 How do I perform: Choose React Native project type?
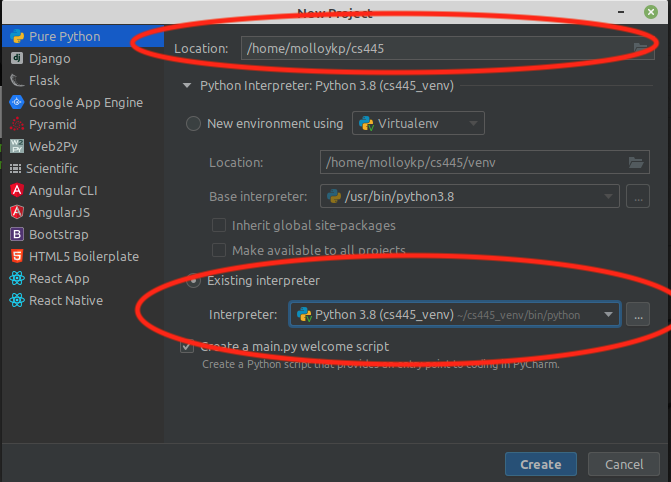(x=65, y=300)
